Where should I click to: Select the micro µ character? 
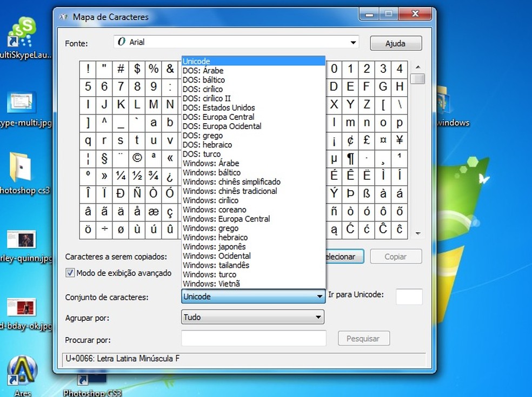pos(334,158)
